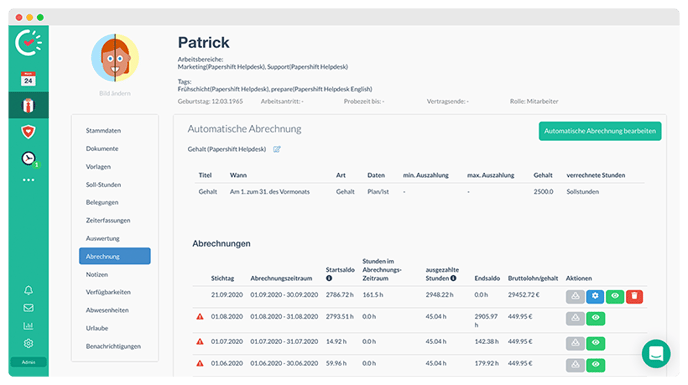Viewport: 688px width, 385px height.
Task: Click the info icon next to Startsaldo
Action: [x=329, y=278]
